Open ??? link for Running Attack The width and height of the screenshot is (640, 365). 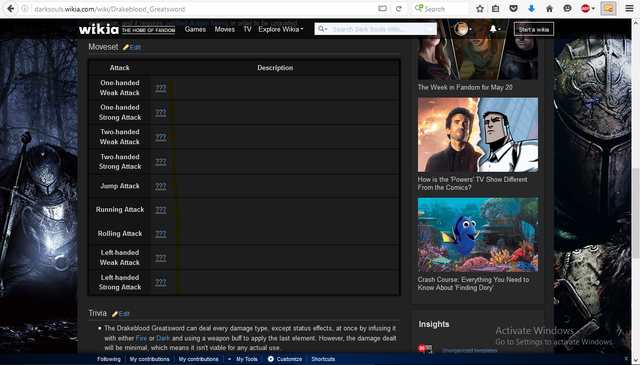(161, 209)
